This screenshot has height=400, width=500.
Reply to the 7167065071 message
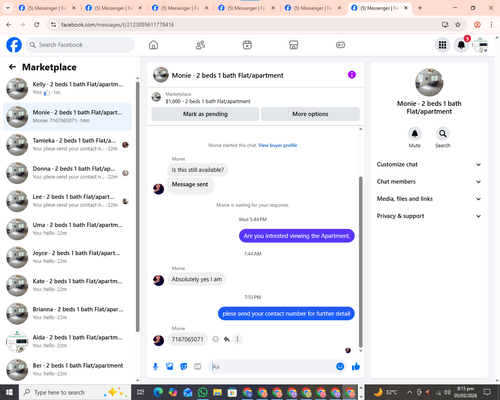227,339
